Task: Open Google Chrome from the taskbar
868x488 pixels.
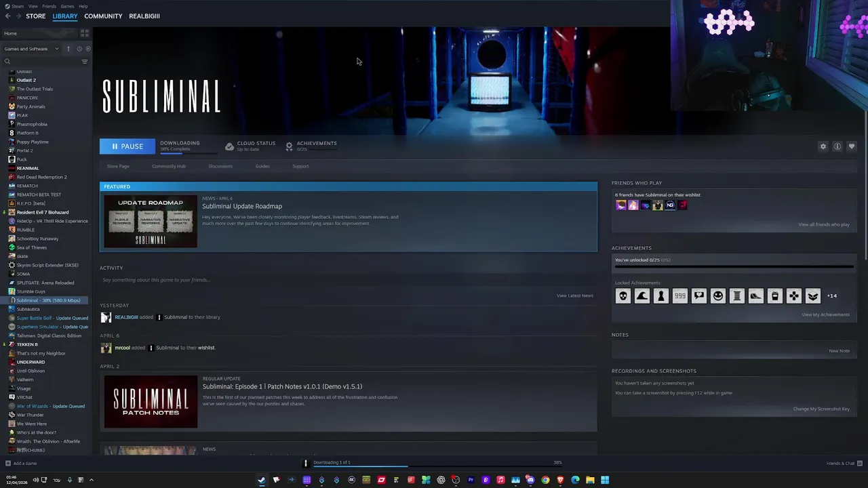Action: coord(545,480)
